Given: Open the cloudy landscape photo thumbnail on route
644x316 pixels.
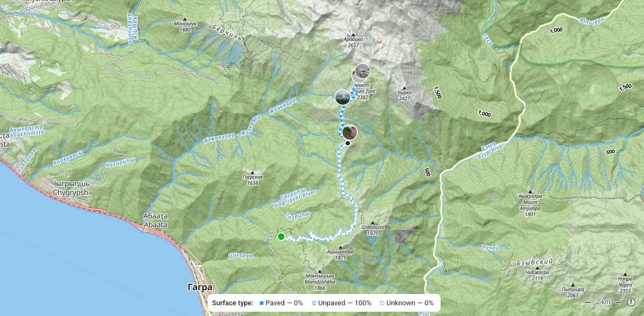Looking at the screenshot, I should click(x=342, y=97).
